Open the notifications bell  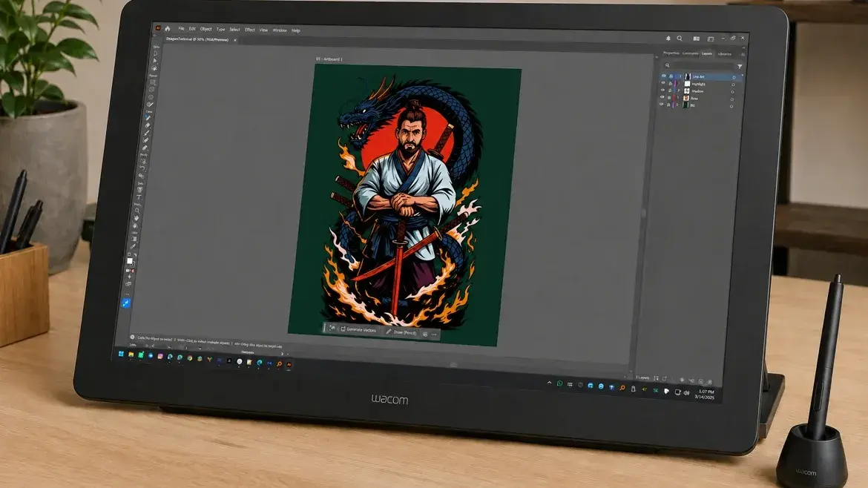[668, 38]
